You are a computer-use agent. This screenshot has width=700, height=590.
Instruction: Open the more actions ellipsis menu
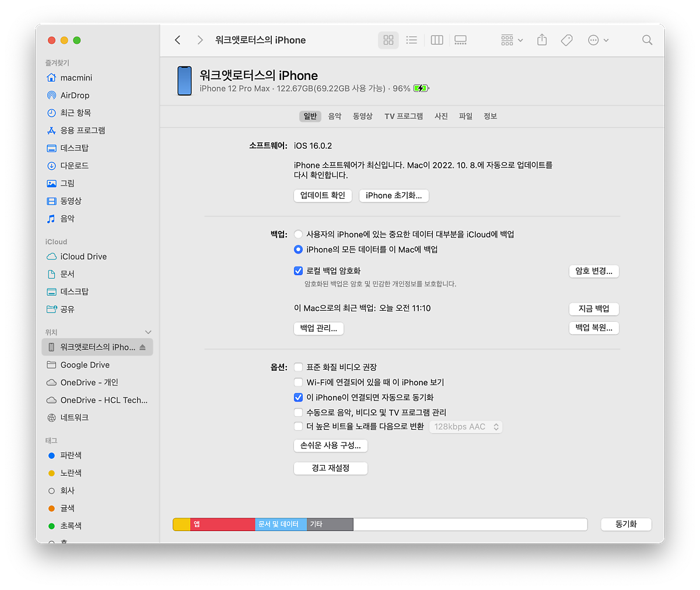click(x=598, y=40)
